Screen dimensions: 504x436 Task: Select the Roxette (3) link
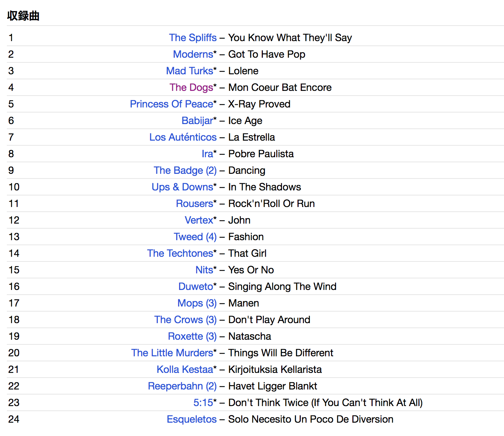192,336
